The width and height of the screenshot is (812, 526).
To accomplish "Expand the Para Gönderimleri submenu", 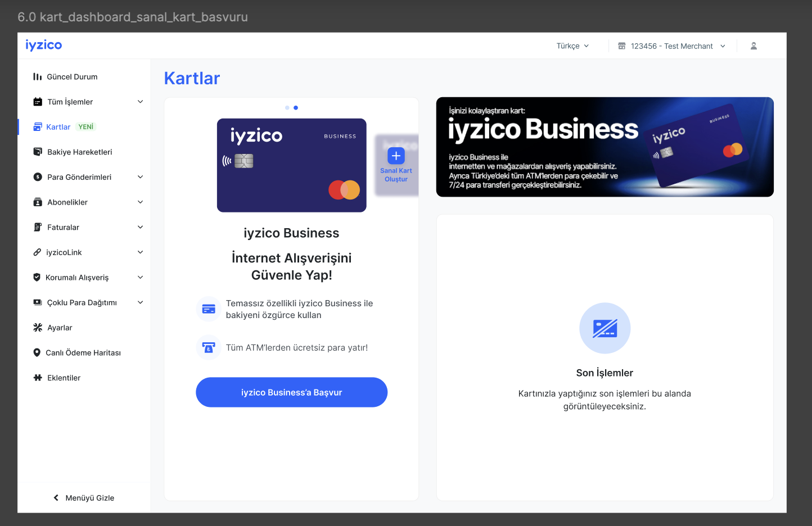I will click(x=140, y=177).
